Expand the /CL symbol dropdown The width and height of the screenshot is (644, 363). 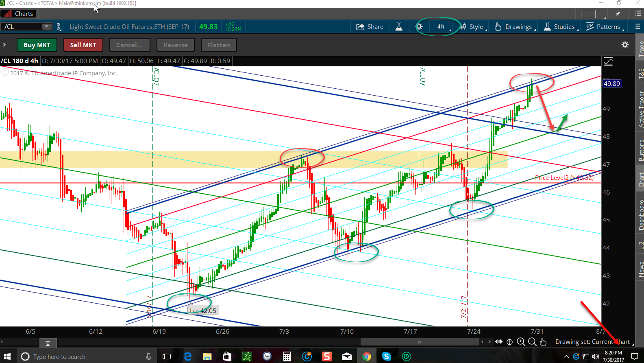[47, 26]
